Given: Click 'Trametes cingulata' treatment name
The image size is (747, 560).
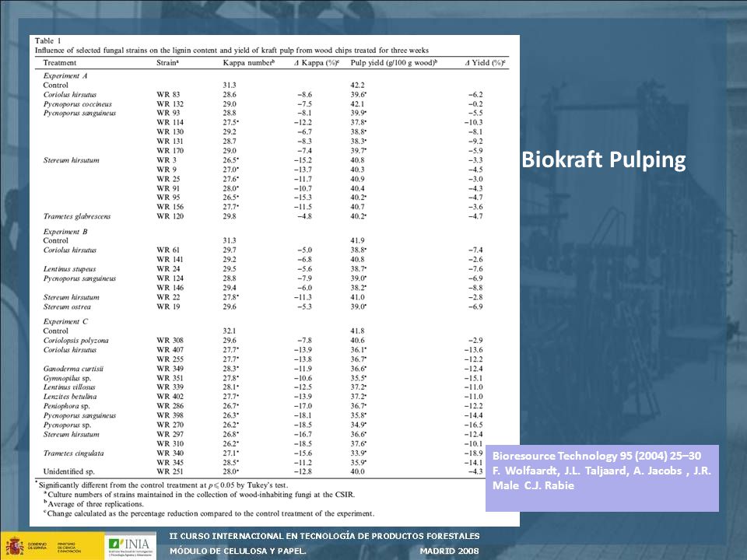Looking at the screenshot, I should [73, 453].
